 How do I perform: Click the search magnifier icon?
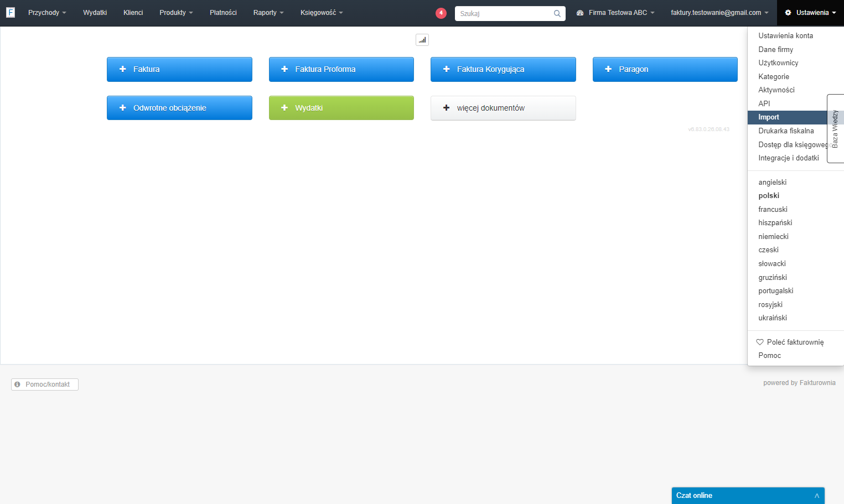click(x=557, y=14)
